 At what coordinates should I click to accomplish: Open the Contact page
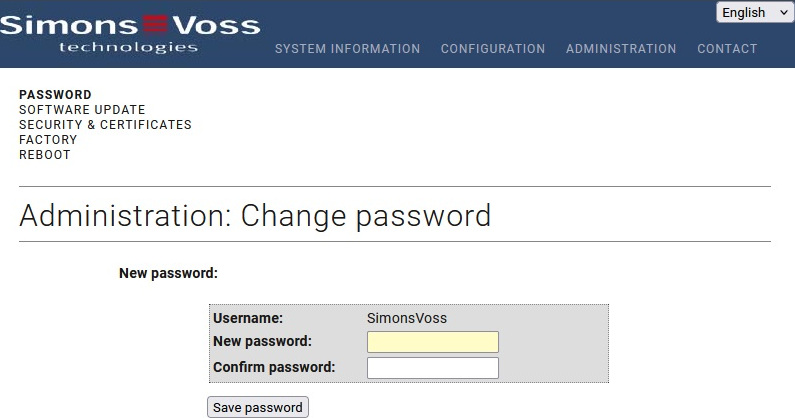tap(727, 49)
